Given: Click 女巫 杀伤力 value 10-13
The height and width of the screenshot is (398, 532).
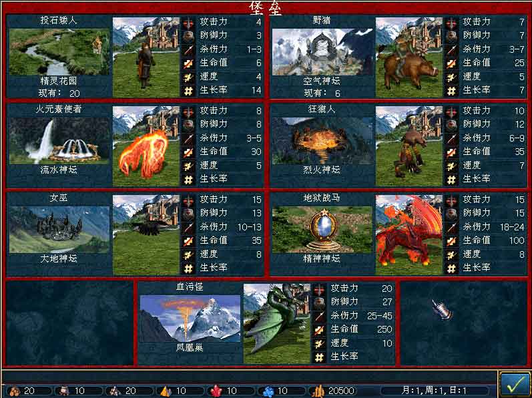Looking at the screenshot, I should coord(250,227).
